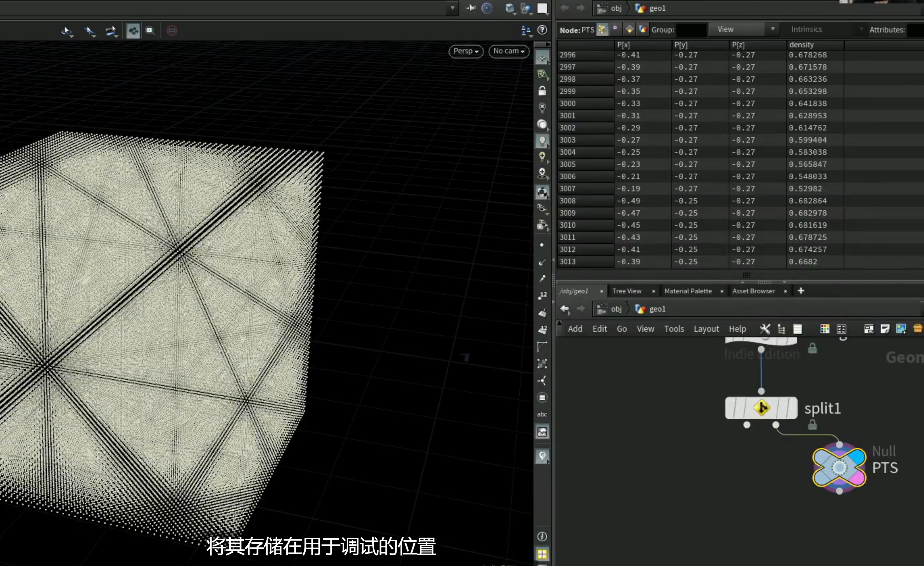The image size is (924, 566).
Task: Click the color palette grid icon
Action: point(825,329)
